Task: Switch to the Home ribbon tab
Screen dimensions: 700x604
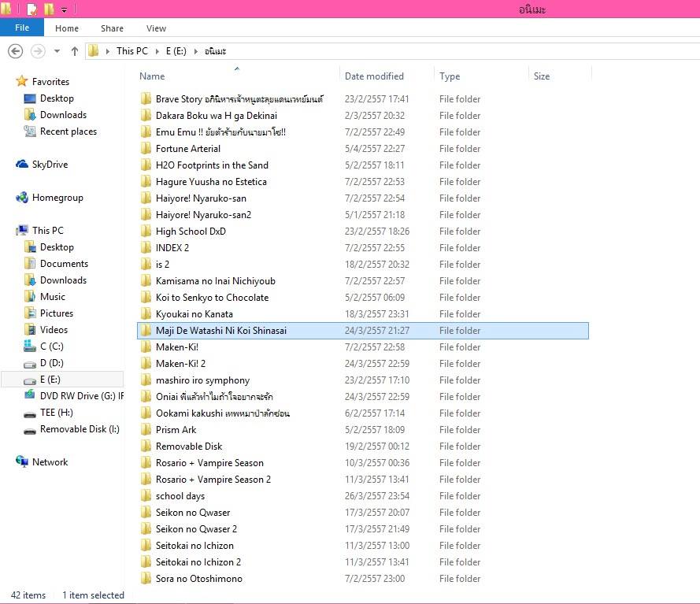Action: 67,28
